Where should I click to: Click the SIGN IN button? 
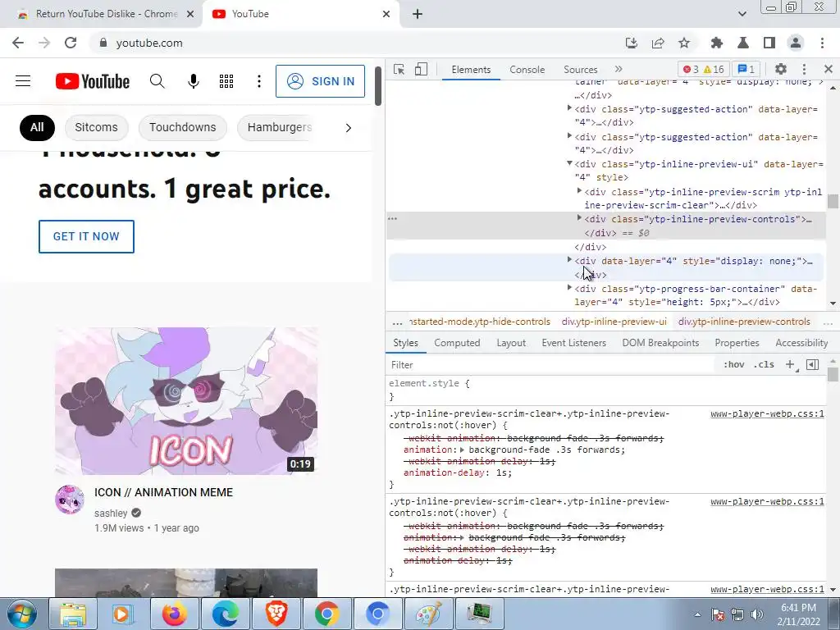click(321, 81)
